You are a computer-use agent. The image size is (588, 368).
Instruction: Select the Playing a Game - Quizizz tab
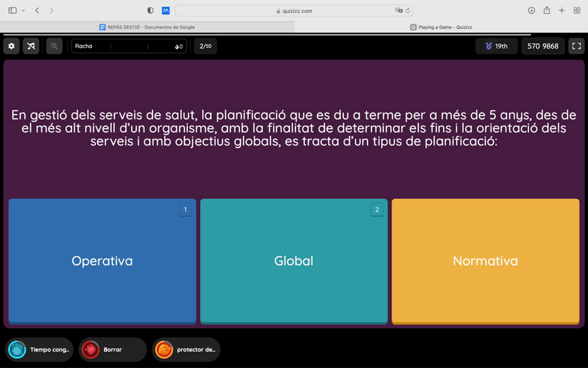pos(441,27)
